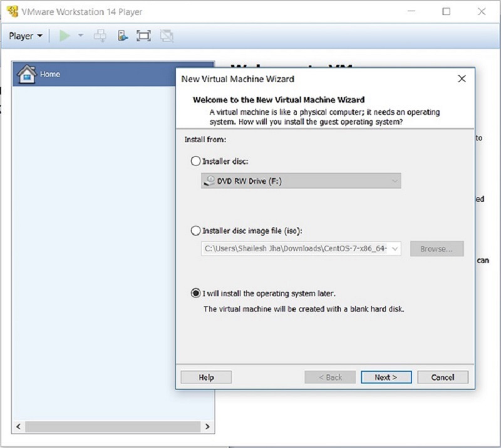Enter full screen mode via toolbar icon
This screenshot has width=501, height=448.
point(144,36)
